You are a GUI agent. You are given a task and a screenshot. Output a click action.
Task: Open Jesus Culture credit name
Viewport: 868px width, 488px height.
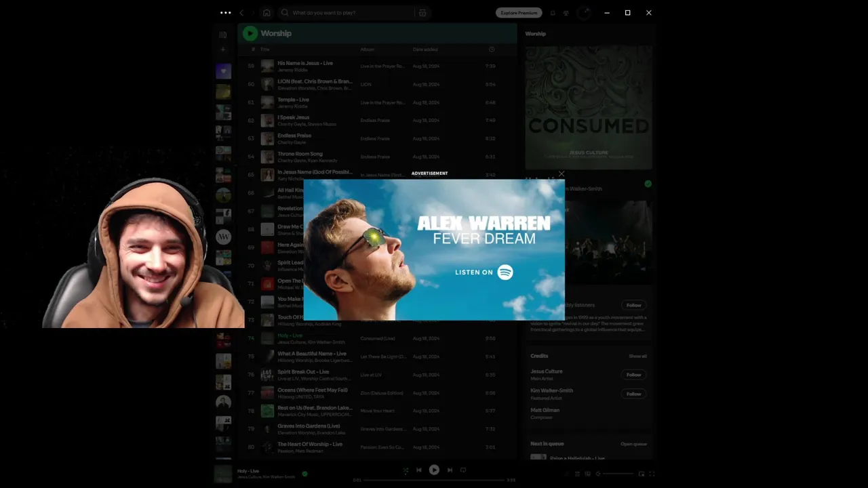pyautogui.click(x=547, y=371)
